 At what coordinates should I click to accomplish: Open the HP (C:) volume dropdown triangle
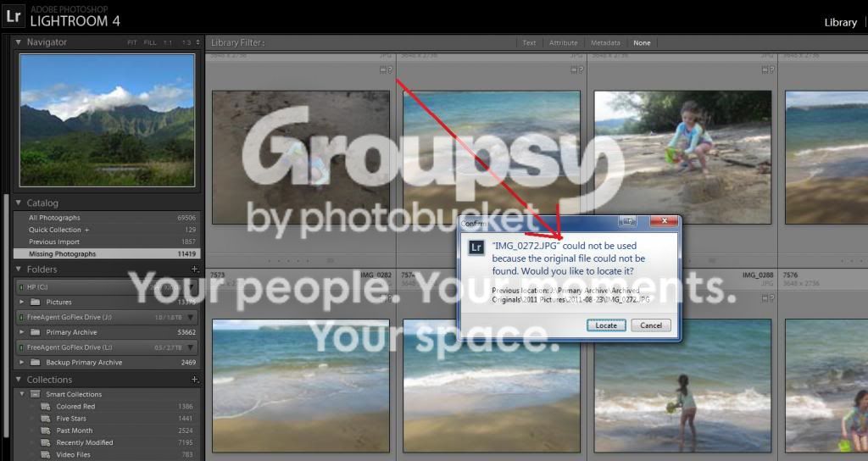(191, 287)
